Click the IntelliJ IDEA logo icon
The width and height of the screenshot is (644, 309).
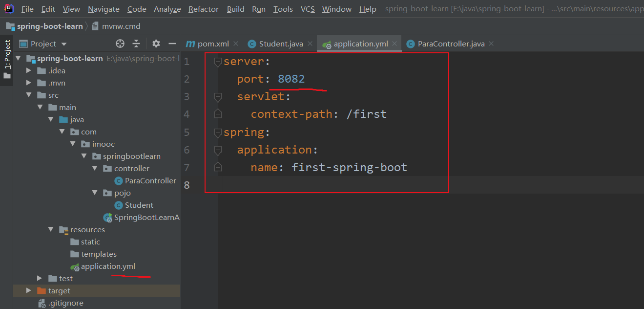coord(9,8)
